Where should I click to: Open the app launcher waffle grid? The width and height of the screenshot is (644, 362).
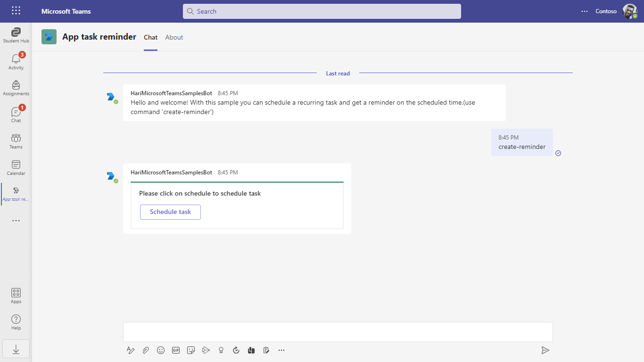[16, 11]
